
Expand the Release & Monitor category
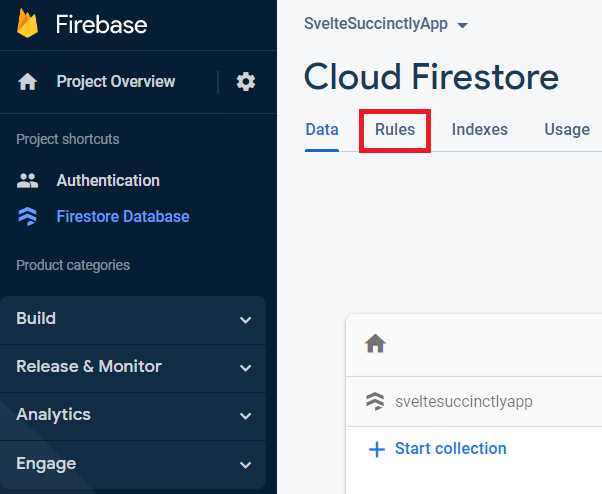click(x=133, y=367)
